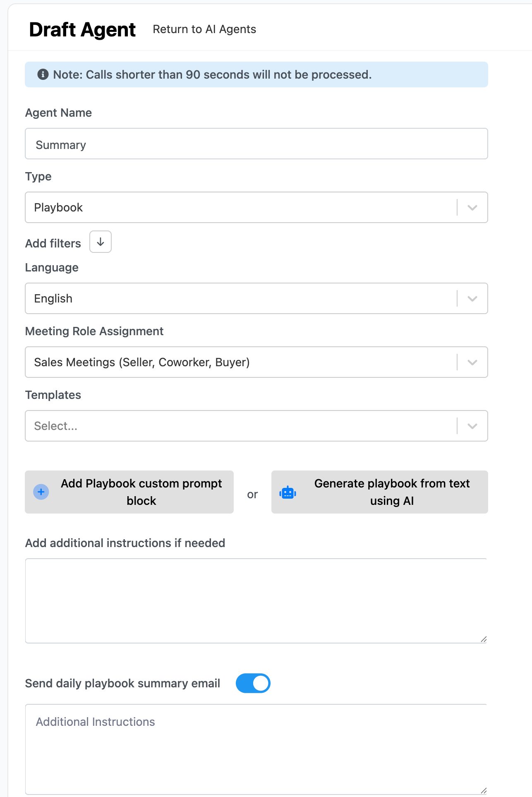Click the Meeting Role Assignment chevron arrow
This screenshot has height=797, width=532.
[472, 362]
